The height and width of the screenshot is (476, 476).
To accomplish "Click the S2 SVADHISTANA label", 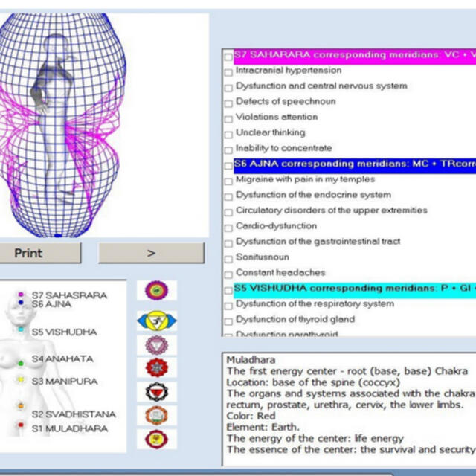I will click(x=74, y=414).
